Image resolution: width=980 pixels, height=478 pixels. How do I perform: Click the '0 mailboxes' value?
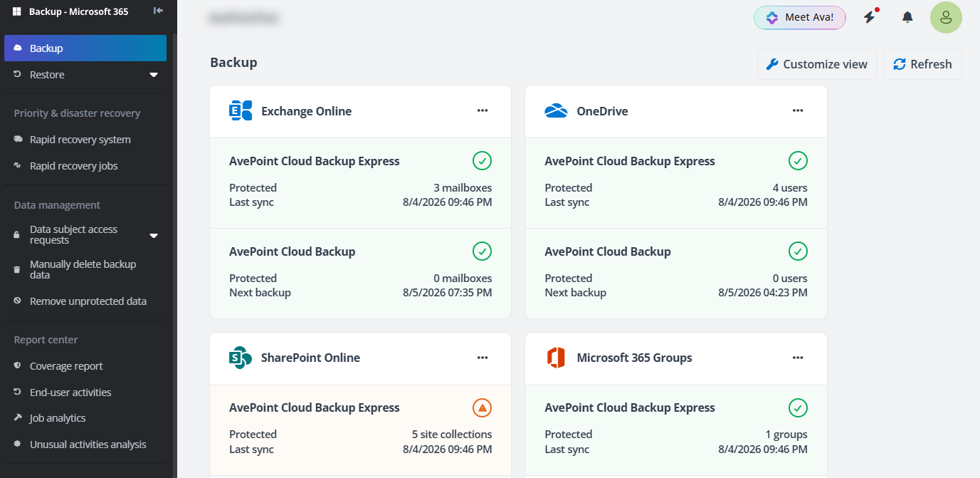tap(463, 279)
